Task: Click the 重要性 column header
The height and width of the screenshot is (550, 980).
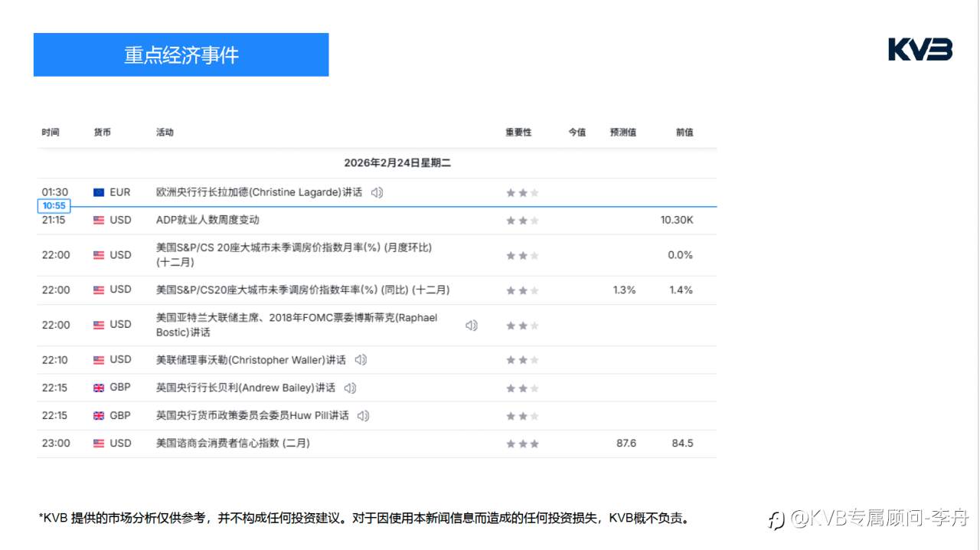Action: pyautogui.click(x=518, y=133)
